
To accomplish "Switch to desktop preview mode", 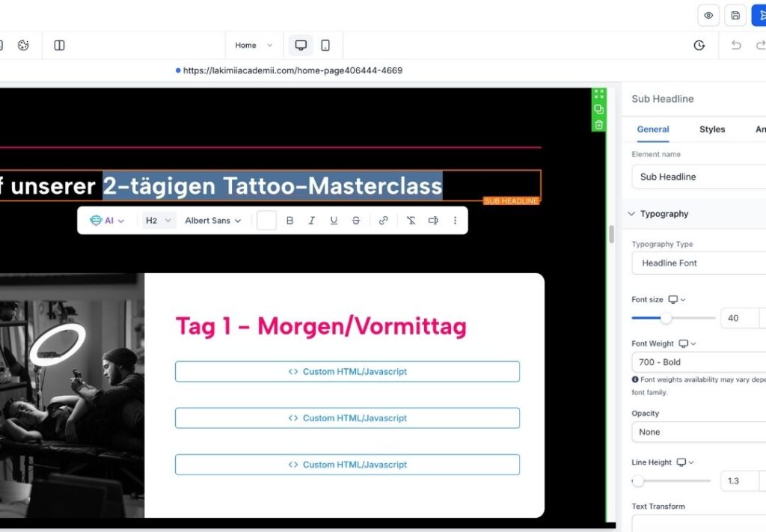I will (x=301, y=46).
